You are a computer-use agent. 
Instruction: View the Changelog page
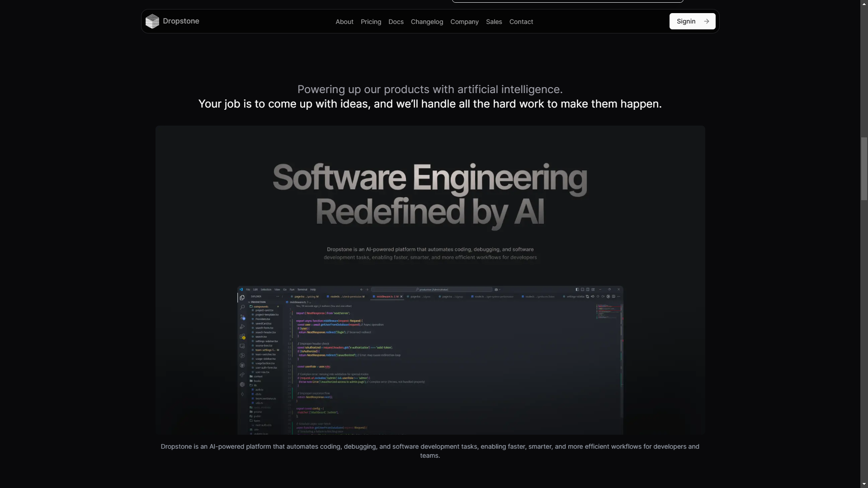tap(427, 22)
